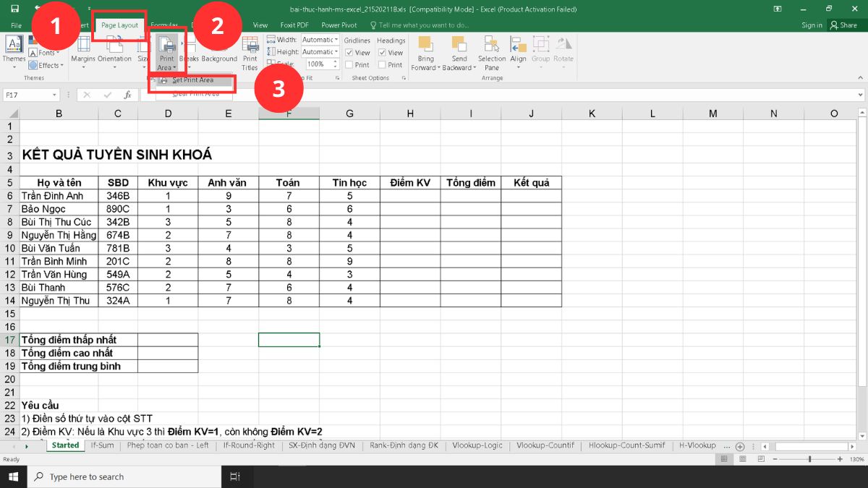Add a new sheet with plus icon
The height and width of the screenshot is (488, 868).
tap(740, 446)
